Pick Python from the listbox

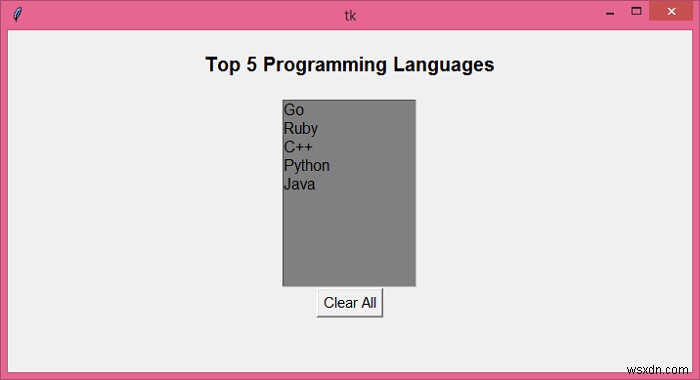click(349, 166)
